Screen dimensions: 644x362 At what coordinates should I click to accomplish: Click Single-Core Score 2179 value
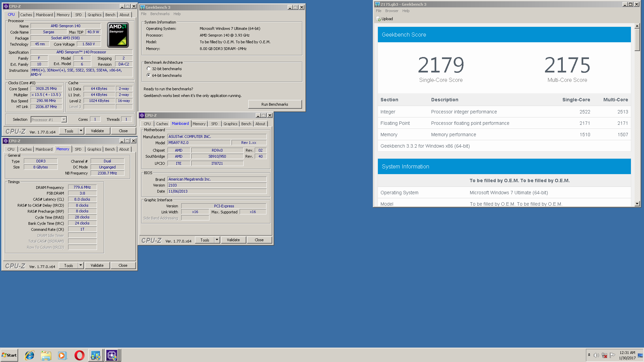441,65
